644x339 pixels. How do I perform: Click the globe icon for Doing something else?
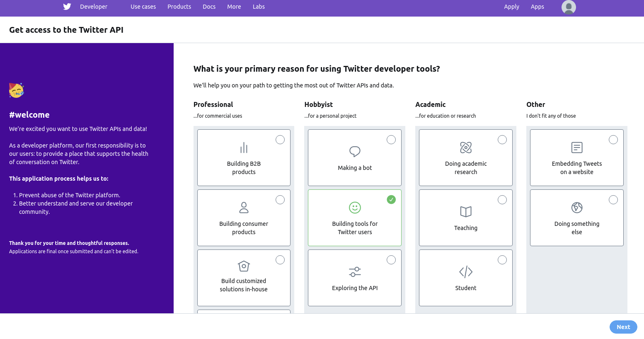tap(577, 207)
